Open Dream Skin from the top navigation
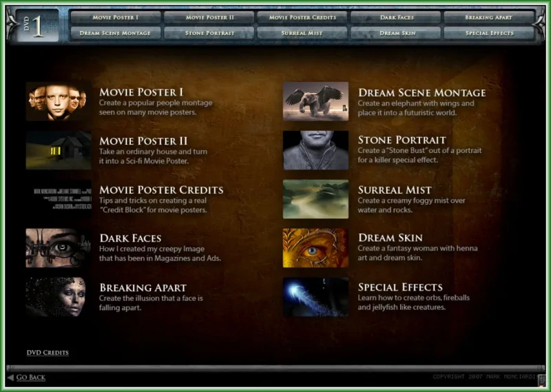This screenshot has width=551, height=392. (x=395, y=33)
